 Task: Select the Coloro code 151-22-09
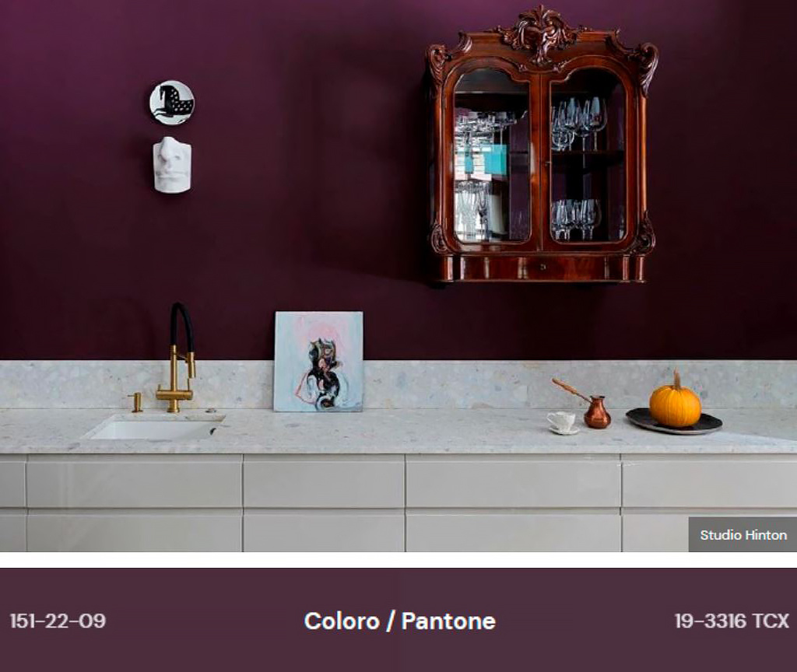click(58, 621)
